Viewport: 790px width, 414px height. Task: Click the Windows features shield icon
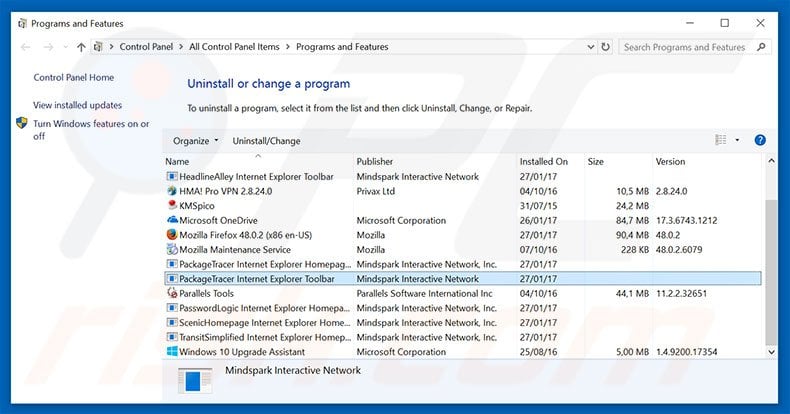[22, 123]
